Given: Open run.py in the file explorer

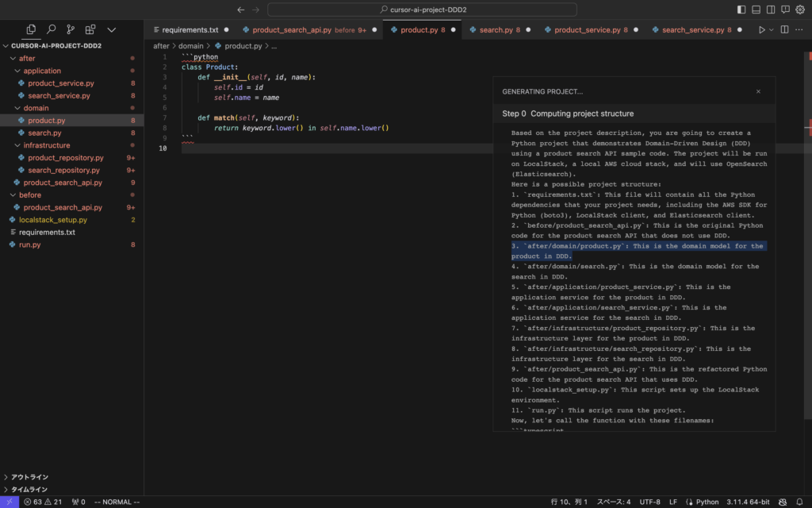Looking at the screenshot, I should (29, 244).
